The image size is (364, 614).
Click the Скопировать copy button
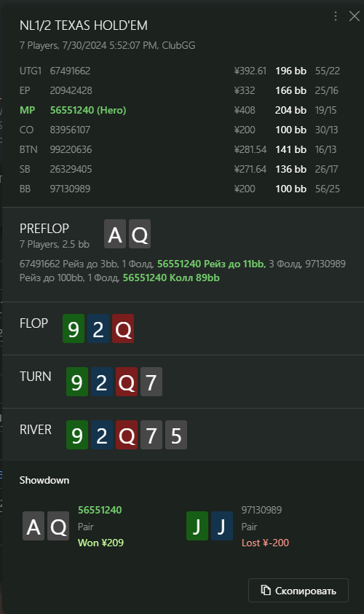[298, 590]
